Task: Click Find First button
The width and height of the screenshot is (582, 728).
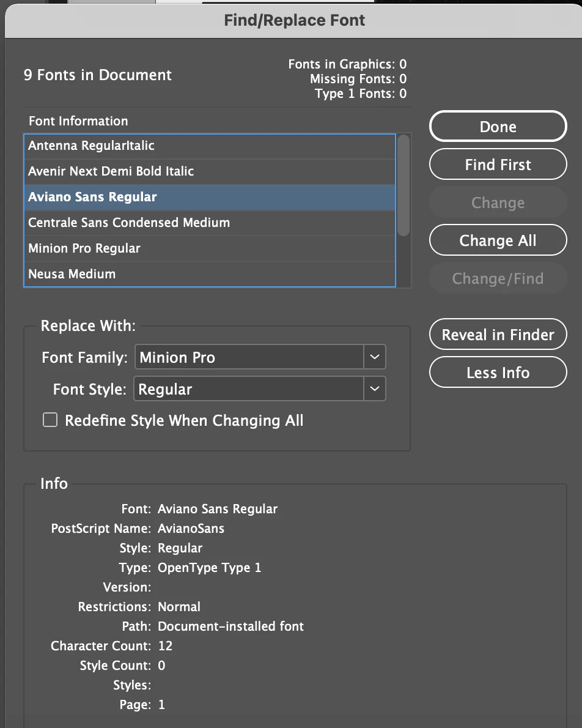Action: pyautogui.click(x=498, y=165)
